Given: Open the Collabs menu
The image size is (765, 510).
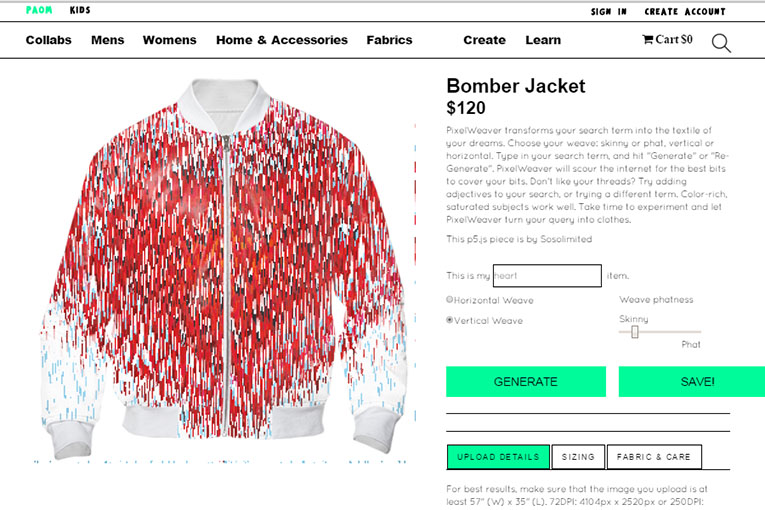Looking at the screenshot, I should (48, 40).
